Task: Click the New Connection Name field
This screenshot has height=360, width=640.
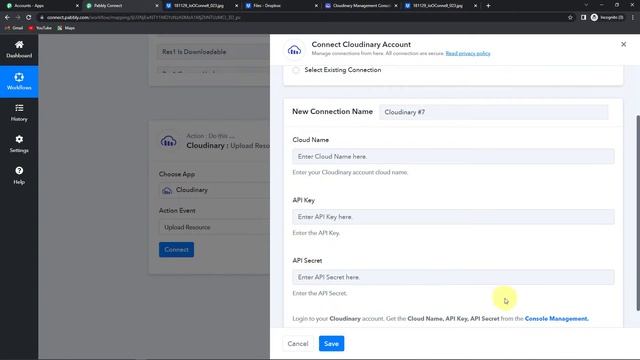Action: 493,112
